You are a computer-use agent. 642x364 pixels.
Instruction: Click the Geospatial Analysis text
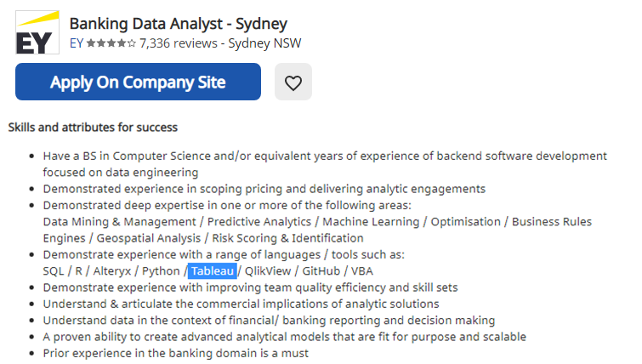click(x=149, y=238)
